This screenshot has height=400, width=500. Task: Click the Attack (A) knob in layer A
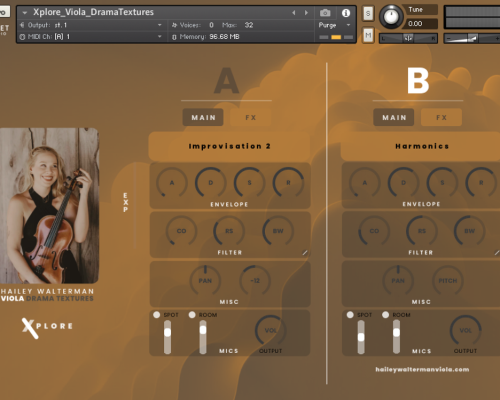tap(172, 183)
